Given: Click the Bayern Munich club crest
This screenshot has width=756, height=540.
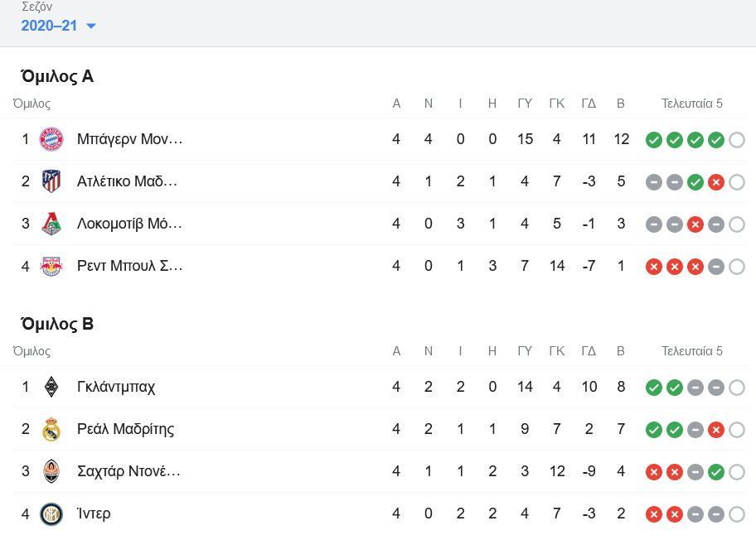Looking at the screenshot, I should [x=51, y=139].
